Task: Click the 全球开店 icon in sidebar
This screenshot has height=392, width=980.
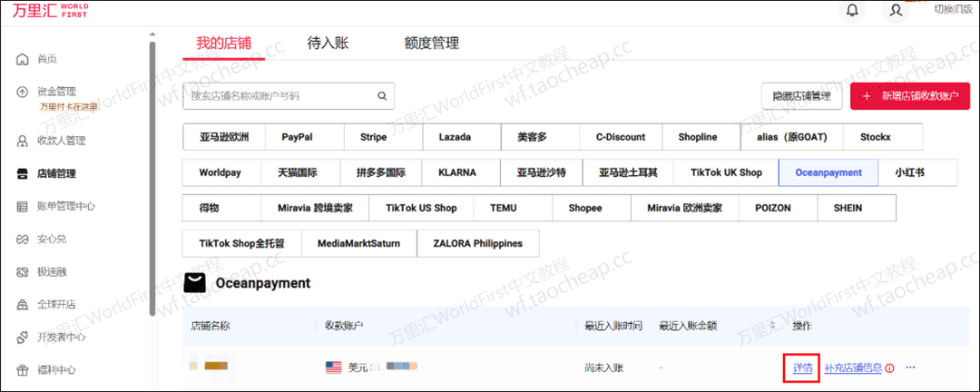Action: coord(23,305)
